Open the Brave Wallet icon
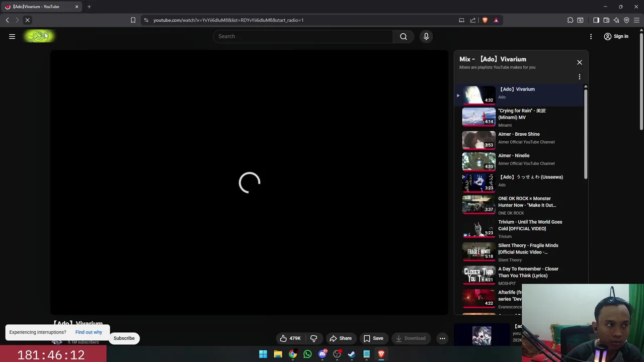Viewport: 644px width, 362px height. [606, 20]
